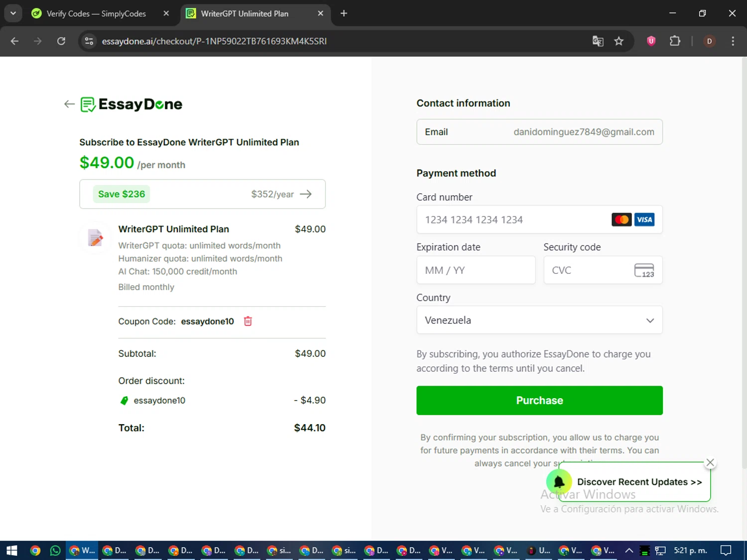The image size is (747, 560).
Task: Switch to the Verify Codes — SimplyCodes tab
Action: tap(96, 13)
